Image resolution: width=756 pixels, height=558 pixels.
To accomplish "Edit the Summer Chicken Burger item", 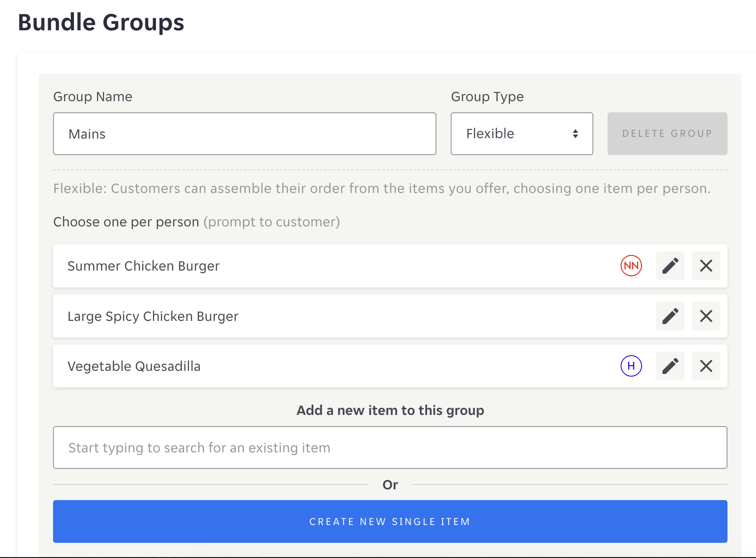I will pos(670,266).
